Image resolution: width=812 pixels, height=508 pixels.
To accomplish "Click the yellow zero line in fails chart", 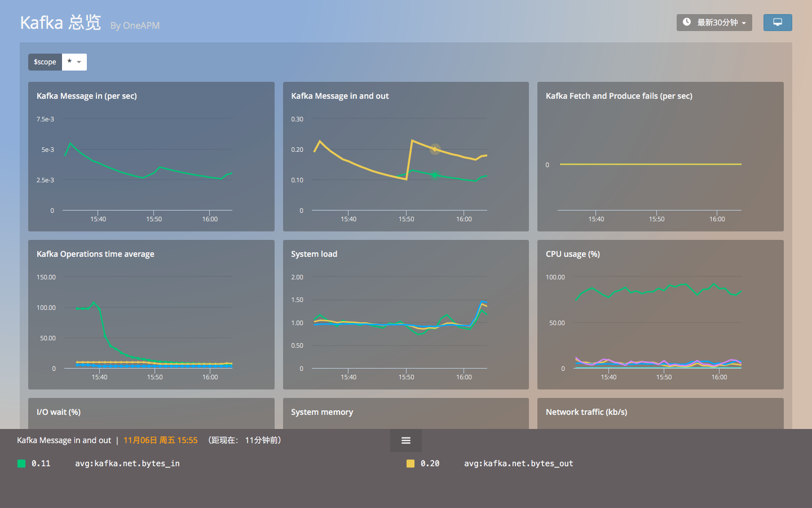I will (x=651, y=164).
